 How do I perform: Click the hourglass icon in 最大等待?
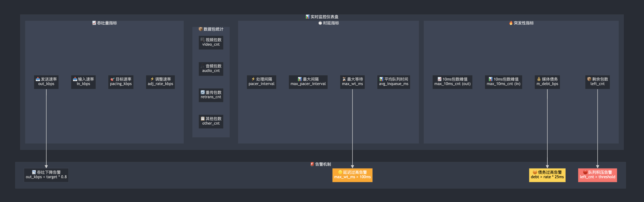tap(344, 79)
